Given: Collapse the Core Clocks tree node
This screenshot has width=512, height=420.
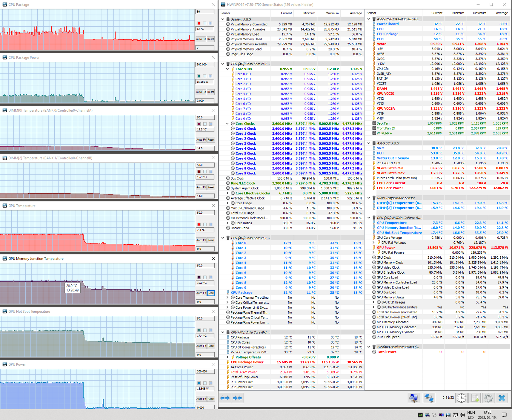Looking at the screenshot, I should pyautogui.click(x=227, y=124).
